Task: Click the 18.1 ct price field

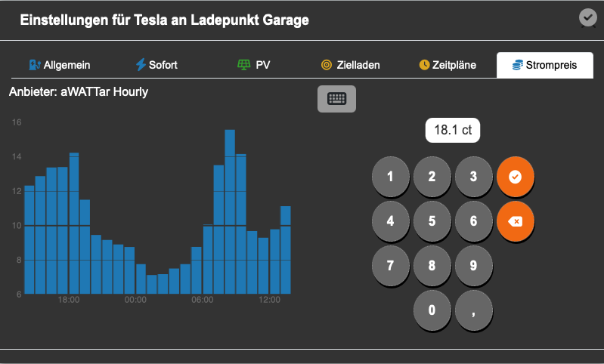Action: 453,130
